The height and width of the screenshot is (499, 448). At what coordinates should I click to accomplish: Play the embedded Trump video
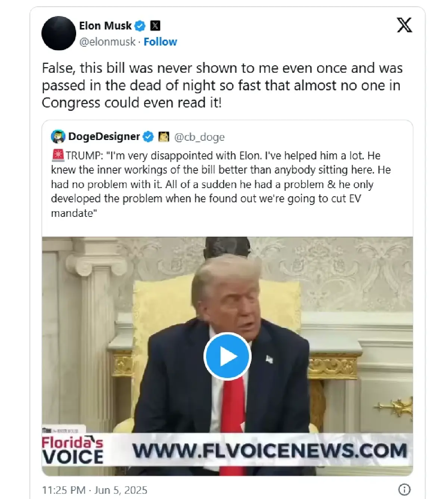227,356
